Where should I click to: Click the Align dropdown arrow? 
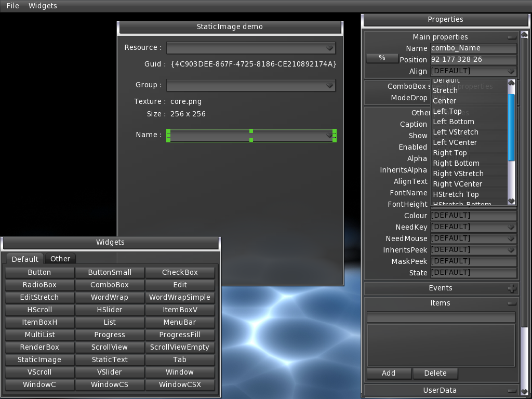[x=511, y=71]
